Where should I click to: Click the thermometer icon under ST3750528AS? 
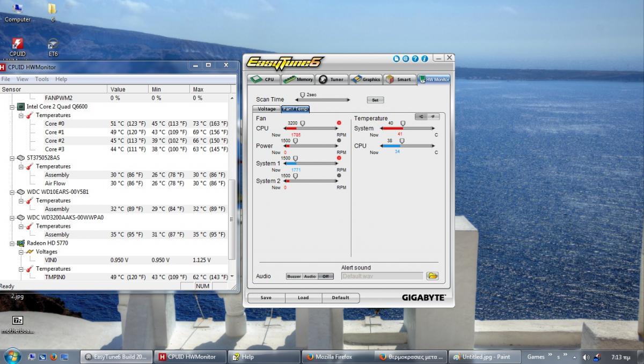coord(30,166)
